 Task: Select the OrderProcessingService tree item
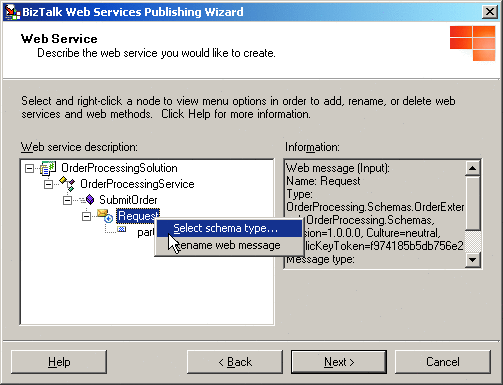point(137,184)
